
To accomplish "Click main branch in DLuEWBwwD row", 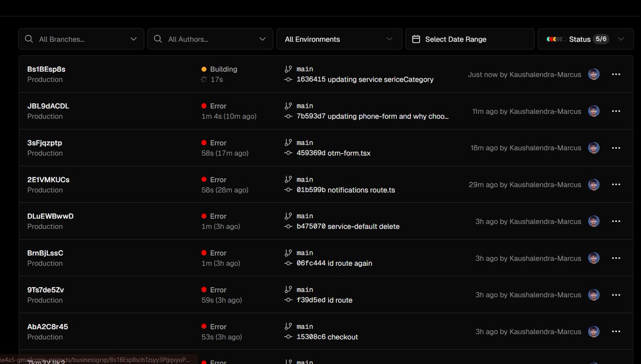I will [x=304, y=216].
